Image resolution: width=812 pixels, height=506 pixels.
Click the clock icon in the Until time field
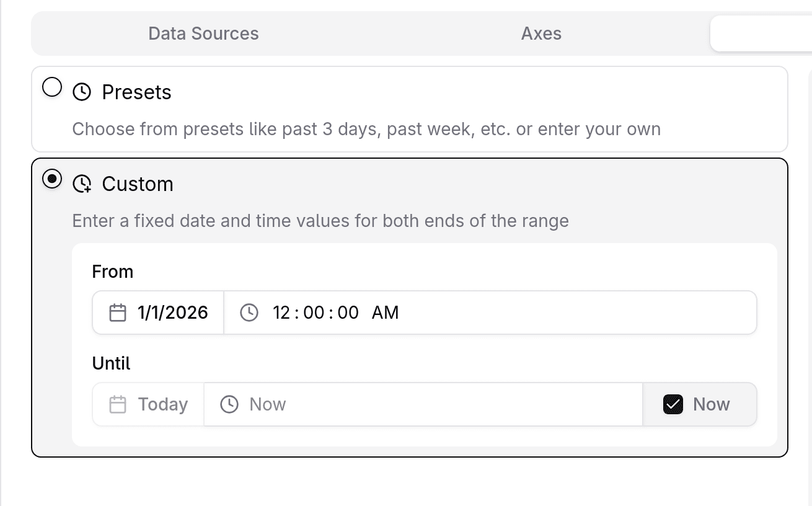[x=229, y=404]
